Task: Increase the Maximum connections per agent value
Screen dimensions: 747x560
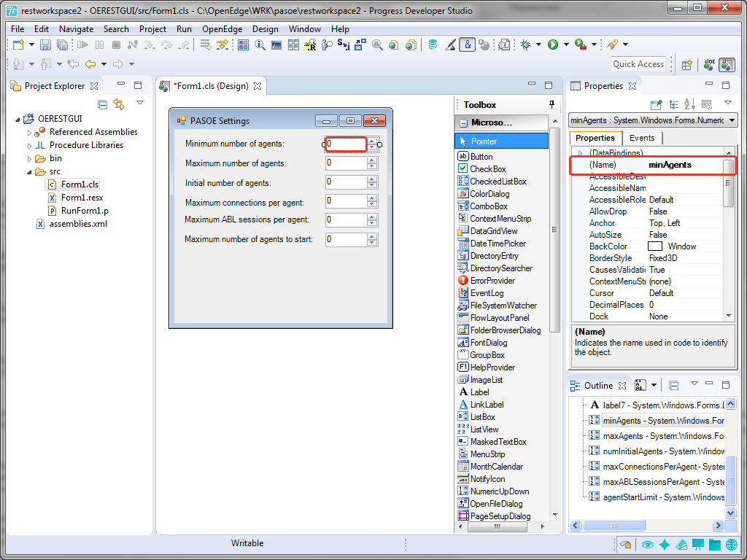Action: 372,198
